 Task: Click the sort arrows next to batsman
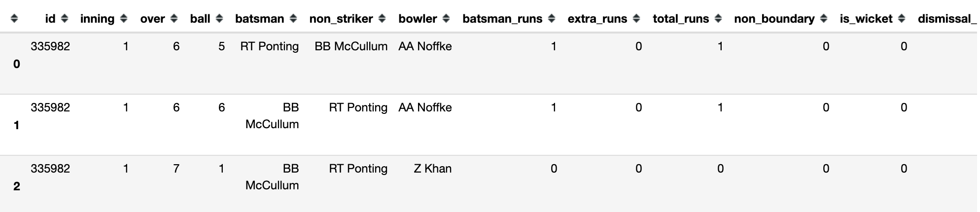(293, 19)
